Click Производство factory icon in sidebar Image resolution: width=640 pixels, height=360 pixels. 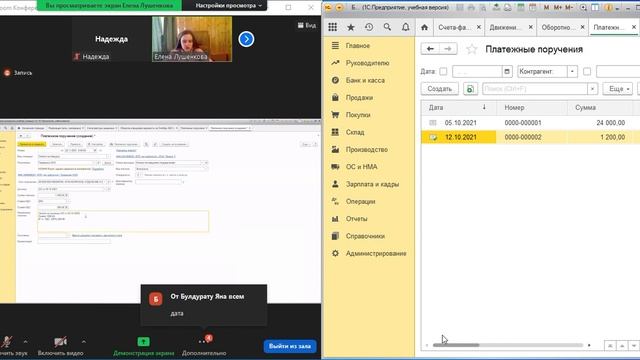pos(335,149)
